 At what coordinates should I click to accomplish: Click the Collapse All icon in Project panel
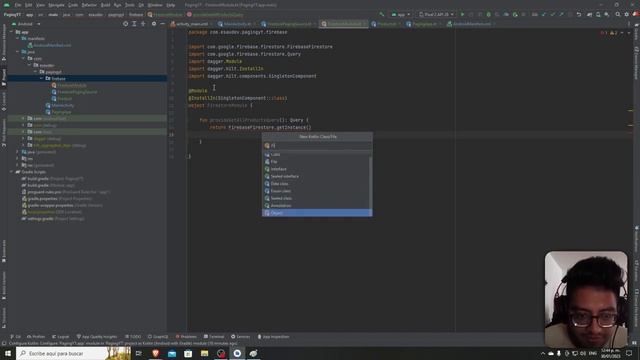(143, 24)
